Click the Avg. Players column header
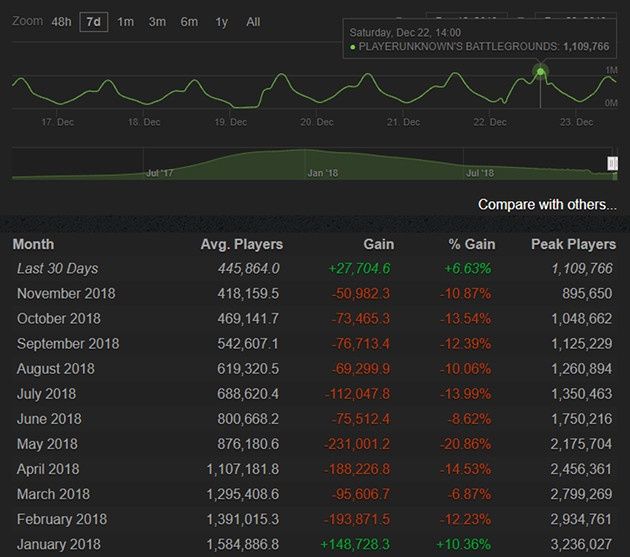The width and height of the screenshot is (630, 557). [x=242, y=244]
